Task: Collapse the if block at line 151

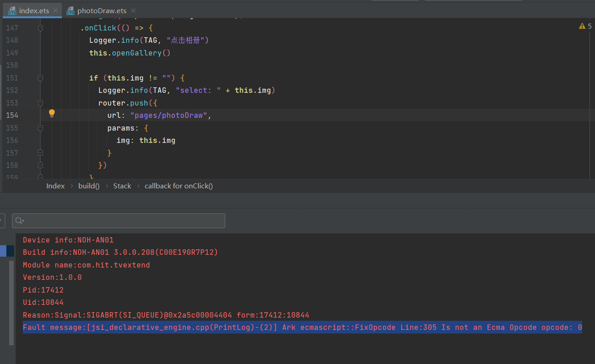Action: click(x=40, y=78)
